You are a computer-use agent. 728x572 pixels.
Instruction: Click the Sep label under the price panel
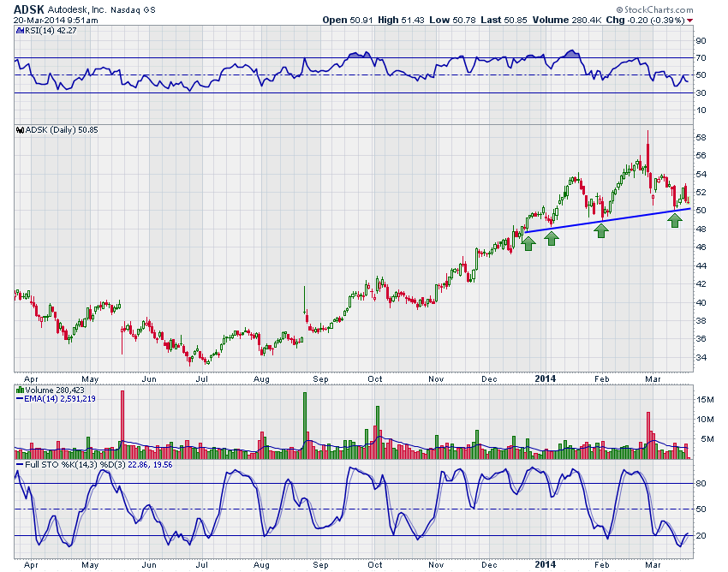[320, 379]
